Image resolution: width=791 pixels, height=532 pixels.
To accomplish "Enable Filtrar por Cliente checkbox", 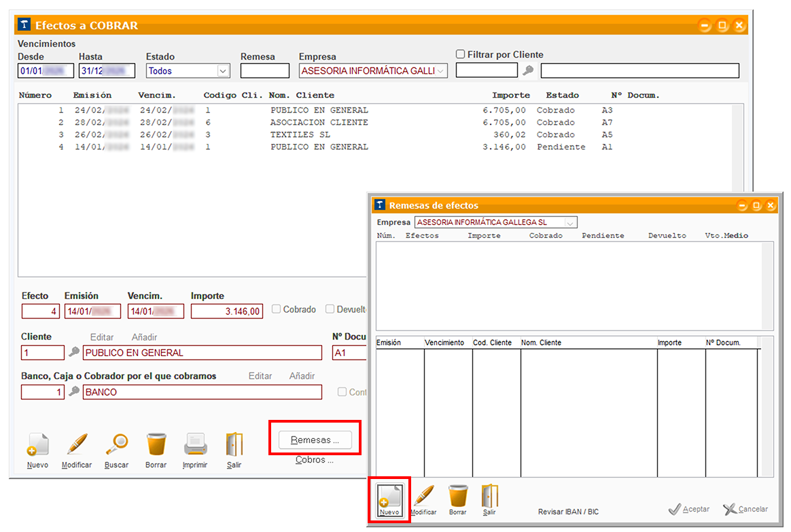I will 461,54.
